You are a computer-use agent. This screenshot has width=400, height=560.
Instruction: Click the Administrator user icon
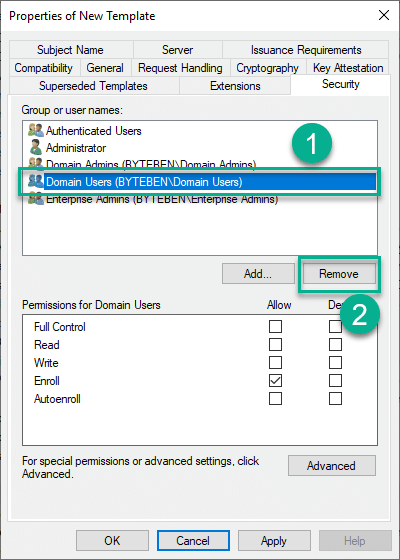click(x=36, y=148)
